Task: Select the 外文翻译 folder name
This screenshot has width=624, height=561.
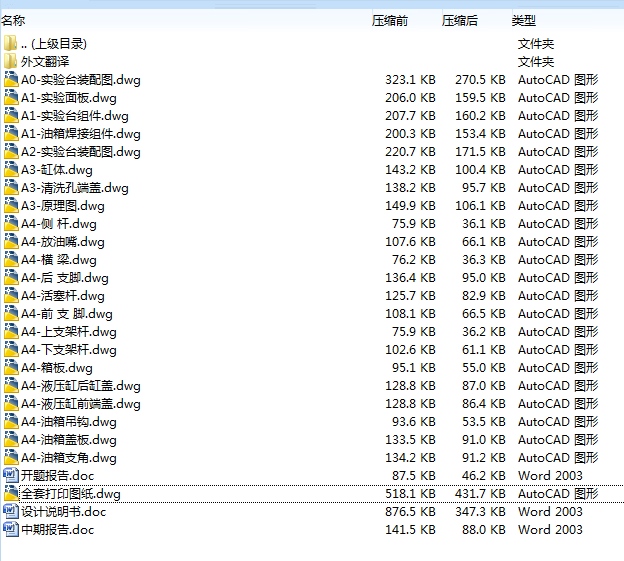Action: 45,61
